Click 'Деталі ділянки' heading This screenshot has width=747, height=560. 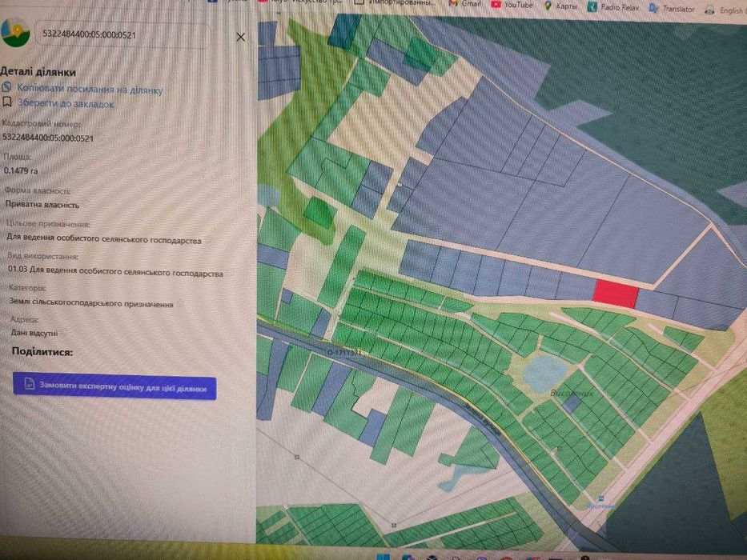tap(38, 72)
